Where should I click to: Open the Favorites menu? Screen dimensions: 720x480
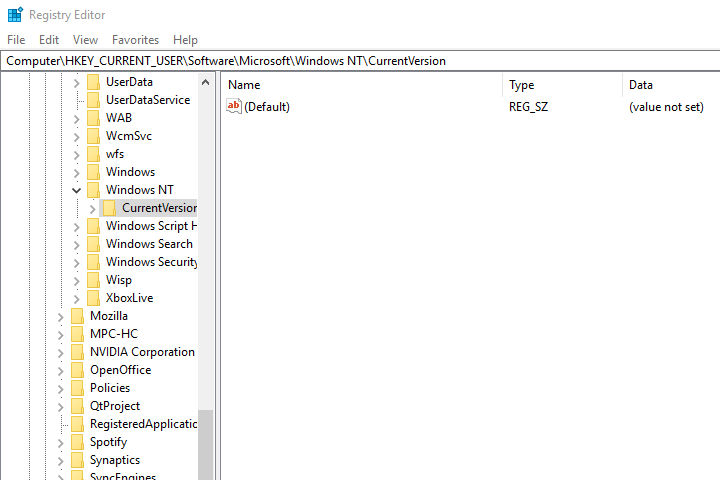pos(135,40)
